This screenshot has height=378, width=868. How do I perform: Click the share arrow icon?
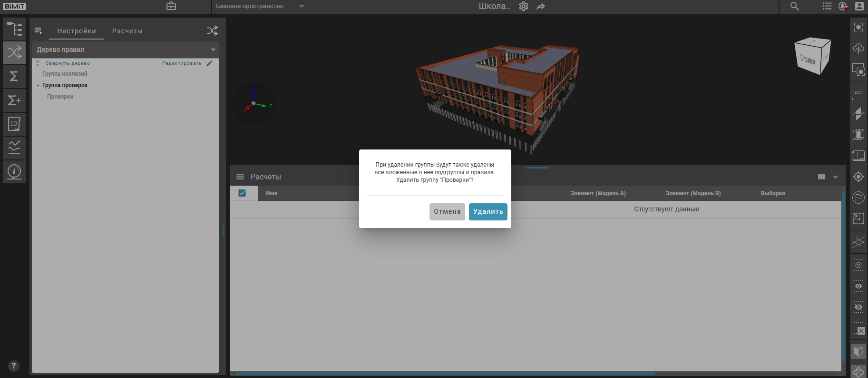[541, 6]
